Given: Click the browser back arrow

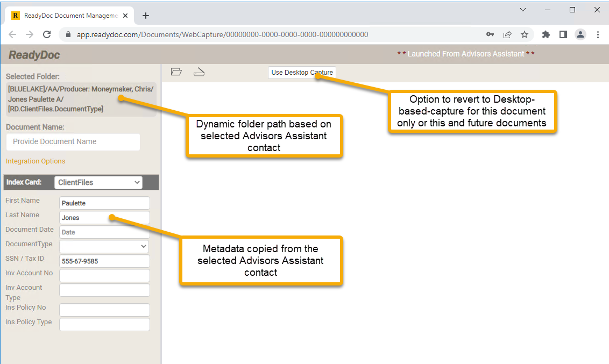Looking at the screenshot, I should (12, 34).
